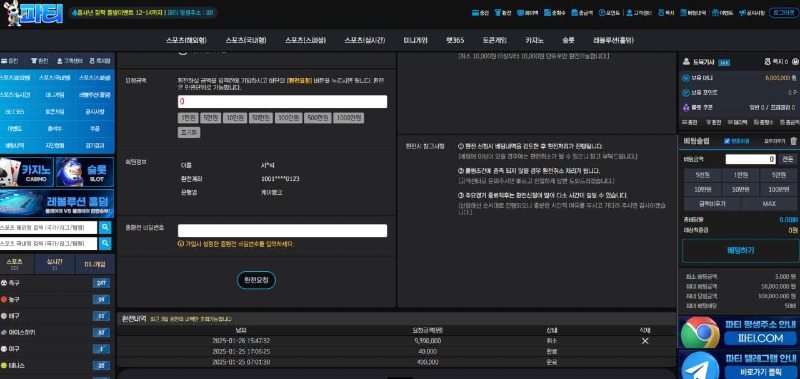Open 스포츠(국내형) menu
This screenshot has height=379, width=800.
click(x=246, y=40)
